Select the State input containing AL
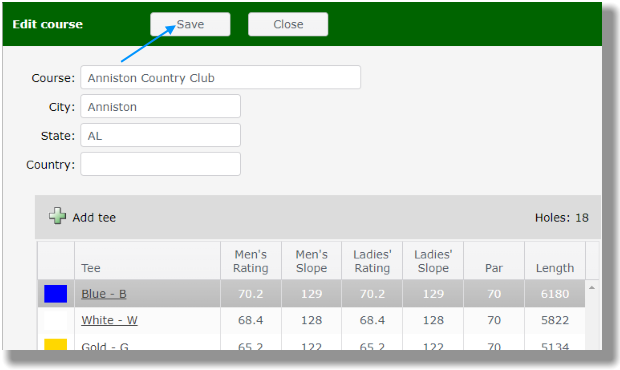The image size is (620, 370). pyautogui.click(x=161, y=135)
